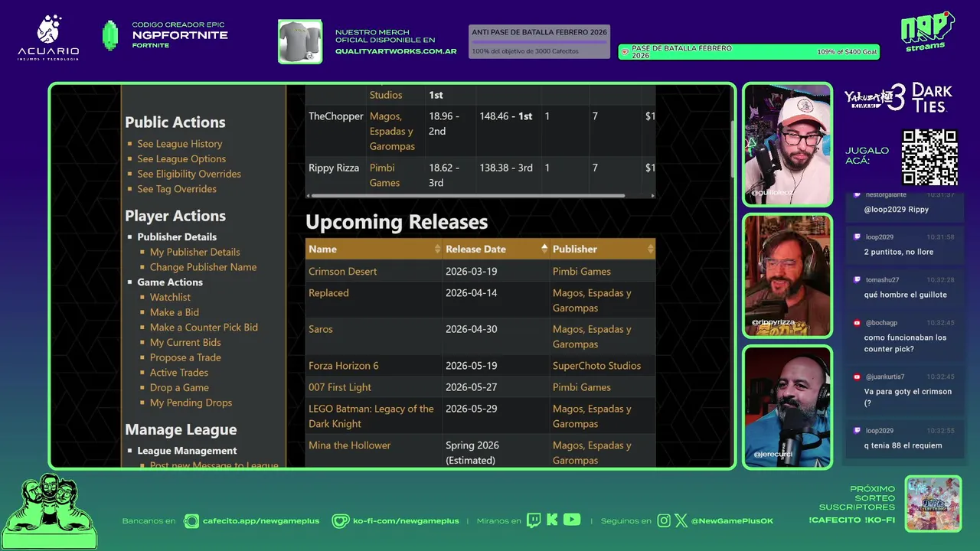
Task: Sort table by Release Date column
Action: point(496,249)
